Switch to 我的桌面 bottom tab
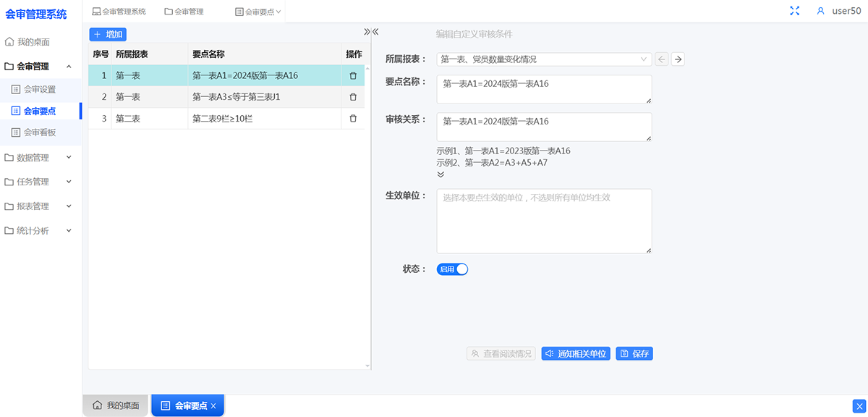868x417 pixels. [x=116, y=406]
